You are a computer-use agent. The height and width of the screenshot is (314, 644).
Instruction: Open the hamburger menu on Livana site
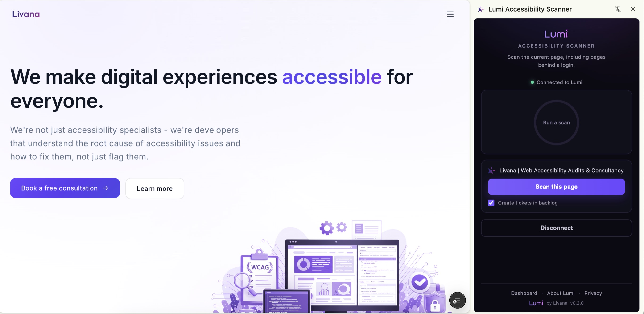click(x=450, y=14)
